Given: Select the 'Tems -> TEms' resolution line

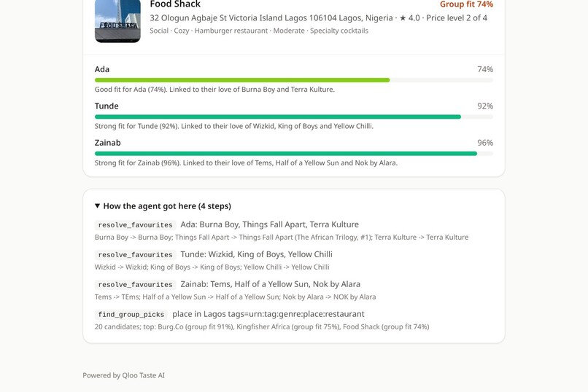Looking at the screenshot, I should coord(235,297).
